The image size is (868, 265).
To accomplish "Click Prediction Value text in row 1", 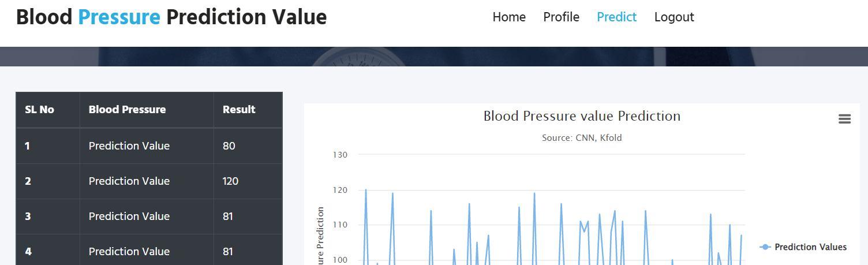I will [129, 146].
